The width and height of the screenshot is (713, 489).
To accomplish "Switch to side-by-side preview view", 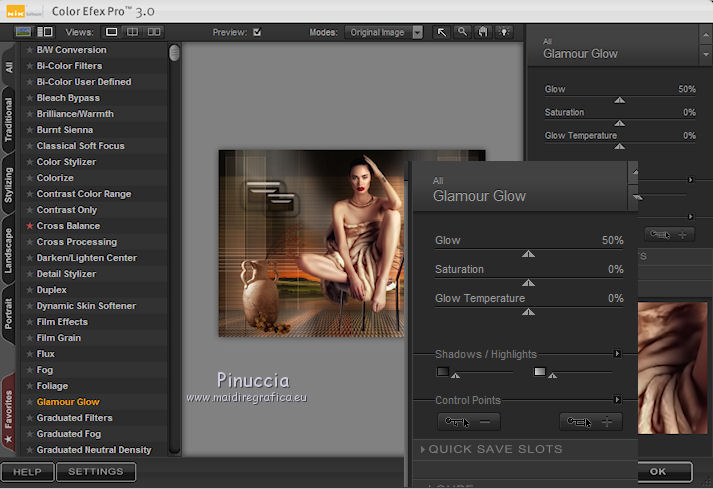I will click(x=153, y=32).
